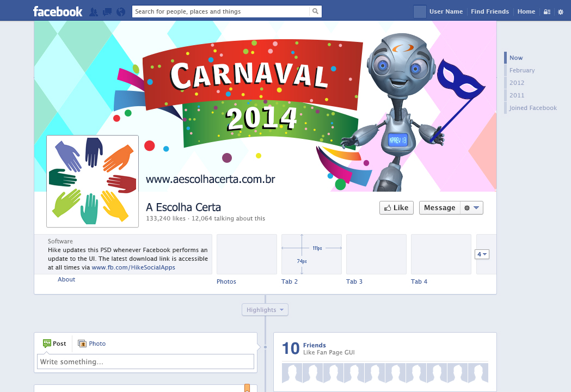The width and height of the screenshot is (571, 392).
Task: Click the Facebook logo
Action: [58, 11]
